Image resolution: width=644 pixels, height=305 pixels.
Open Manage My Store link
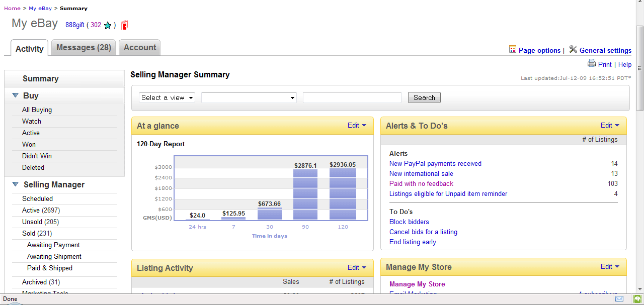click(417, 284)
